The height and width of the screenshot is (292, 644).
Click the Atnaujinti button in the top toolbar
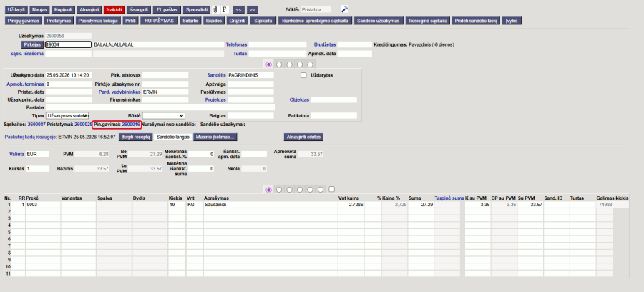coord(89,9)
